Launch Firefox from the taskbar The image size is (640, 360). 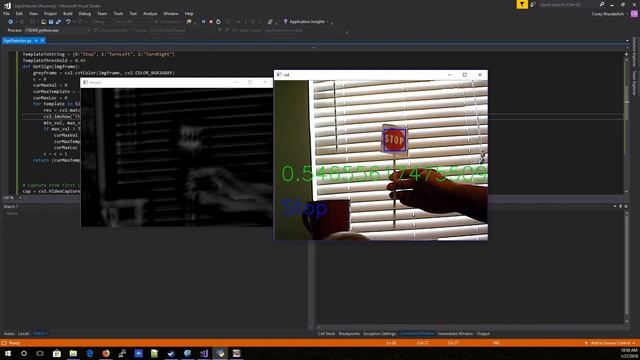click(106, 353)
